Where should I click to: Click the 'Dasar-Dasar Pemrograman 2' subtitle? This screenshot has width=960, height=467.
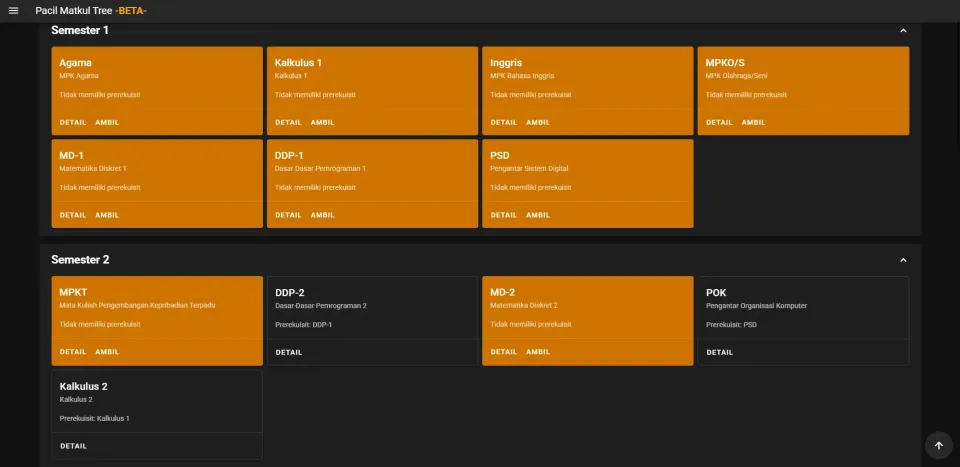pyautogui.click(x=321, y=305)
